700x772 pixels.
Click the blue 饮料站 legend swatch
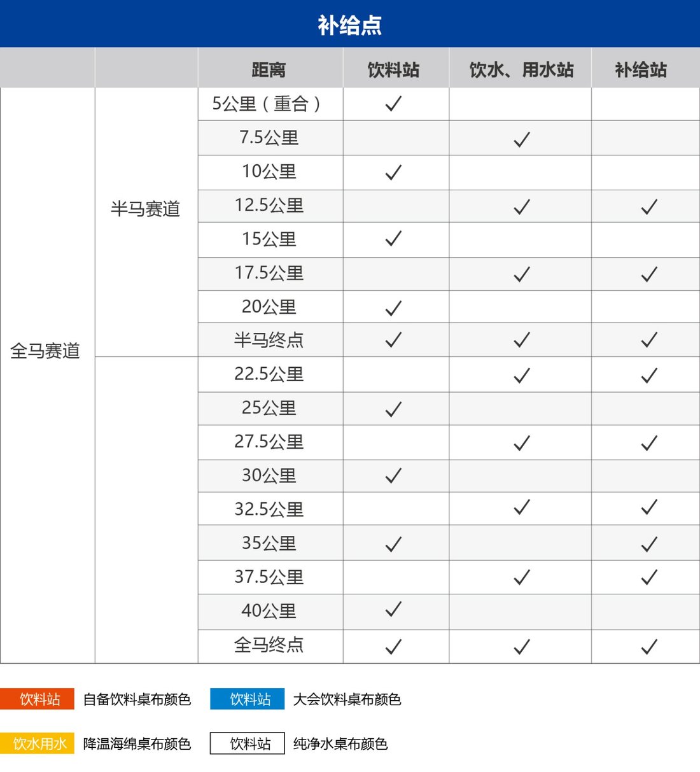[248, 699]
